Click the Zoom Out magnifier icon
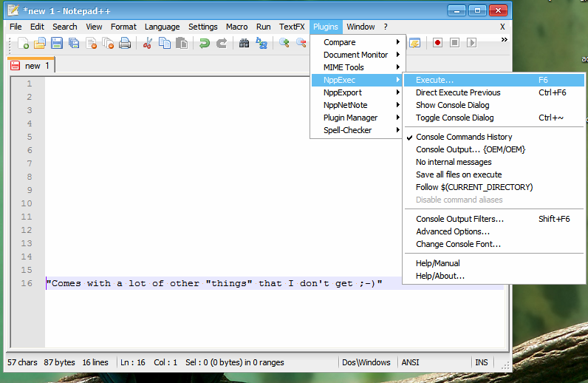 pos(301,43)
